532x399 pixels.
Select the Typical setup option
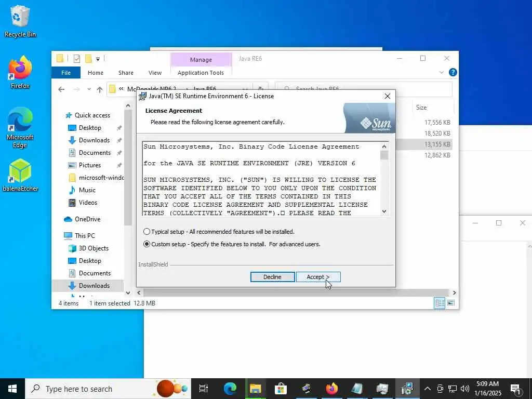(x=147, y=232)
